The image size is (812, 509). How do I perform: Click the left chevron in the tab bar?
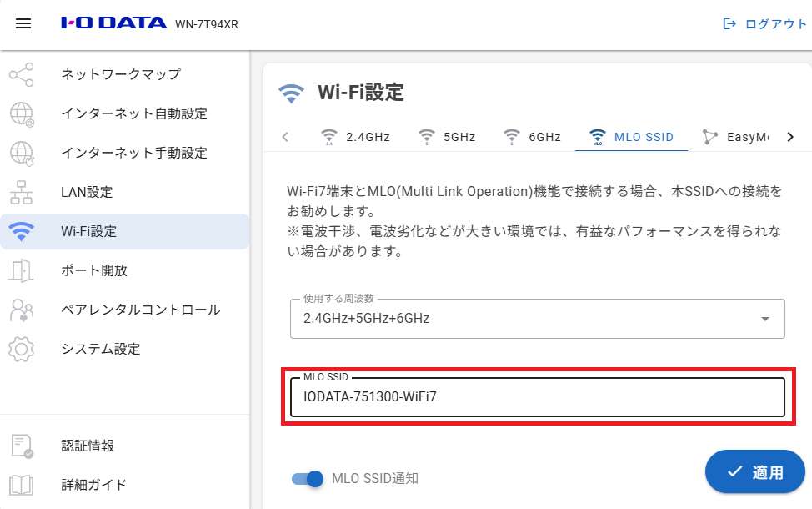[285, 136]
